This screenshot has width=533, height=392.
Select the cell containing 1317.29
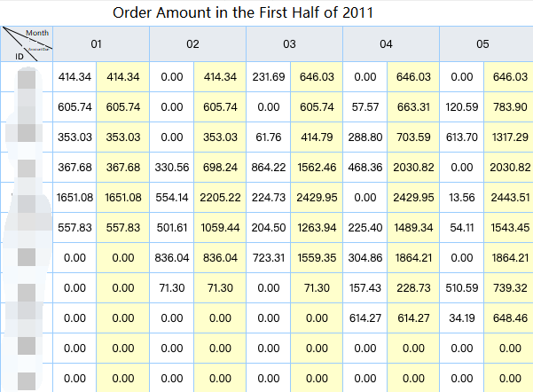[x=510, y=137]
